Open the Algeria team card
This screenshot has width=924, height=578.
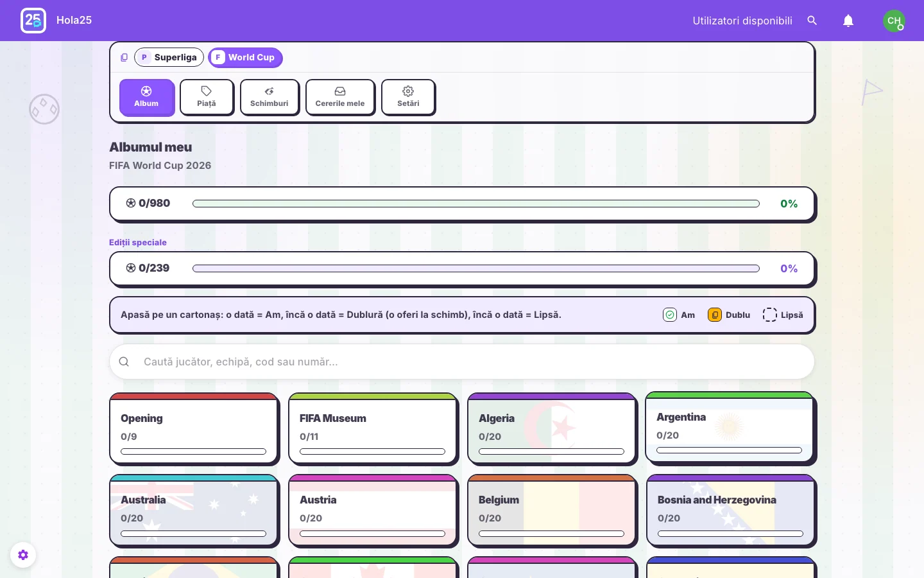pyautogui.click(x=552, y=428)
